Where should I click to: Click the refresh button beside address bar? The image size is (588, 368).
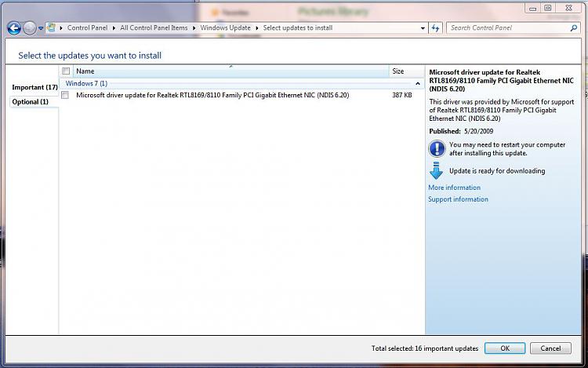435,27
